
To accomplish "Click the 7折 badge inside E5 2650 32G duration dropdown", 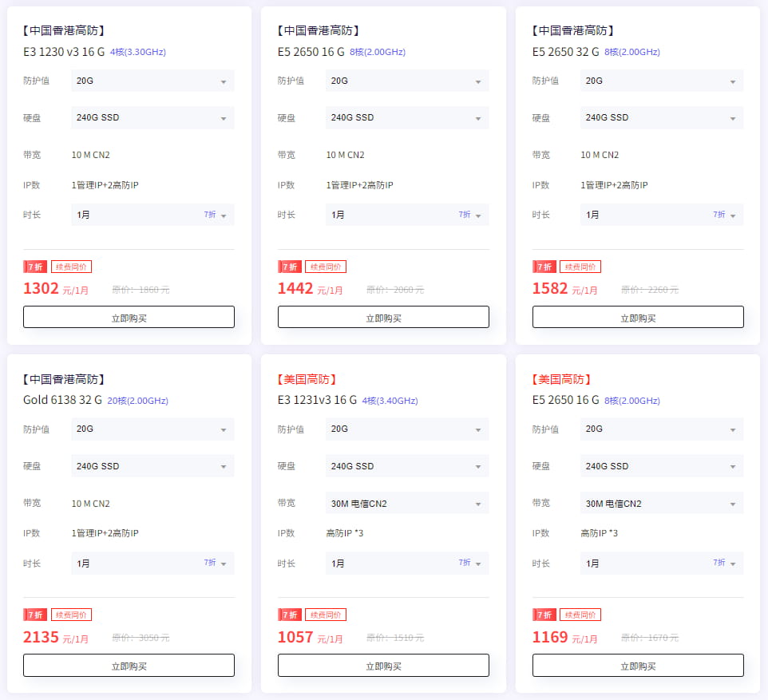I will (718, 214).
